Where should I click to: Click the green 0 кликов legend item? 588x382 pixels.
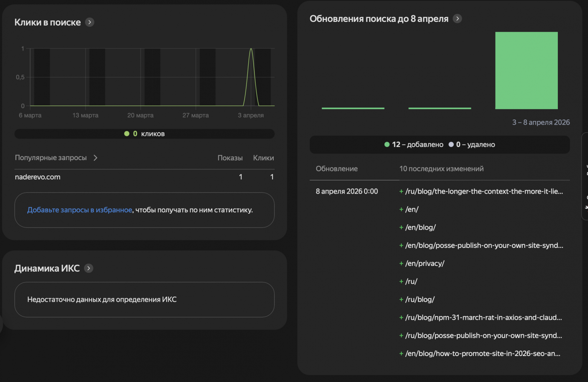144,134
